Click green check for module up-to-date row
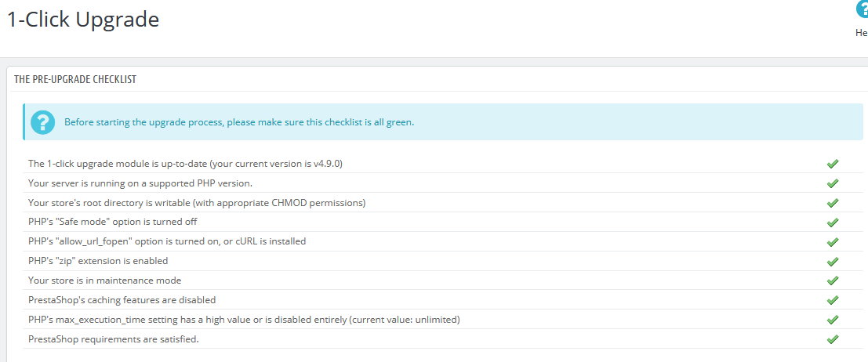 (x=832, y=164)
